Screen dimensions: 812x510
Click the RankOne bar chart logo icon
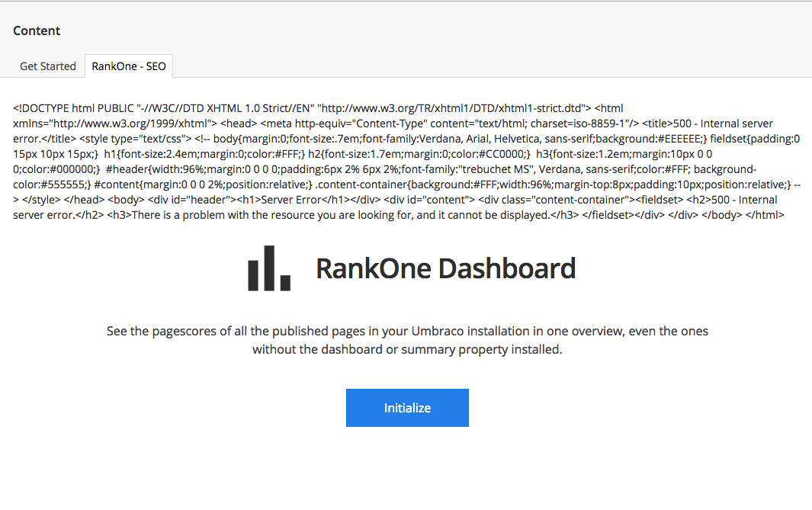(x=269, y=268)
